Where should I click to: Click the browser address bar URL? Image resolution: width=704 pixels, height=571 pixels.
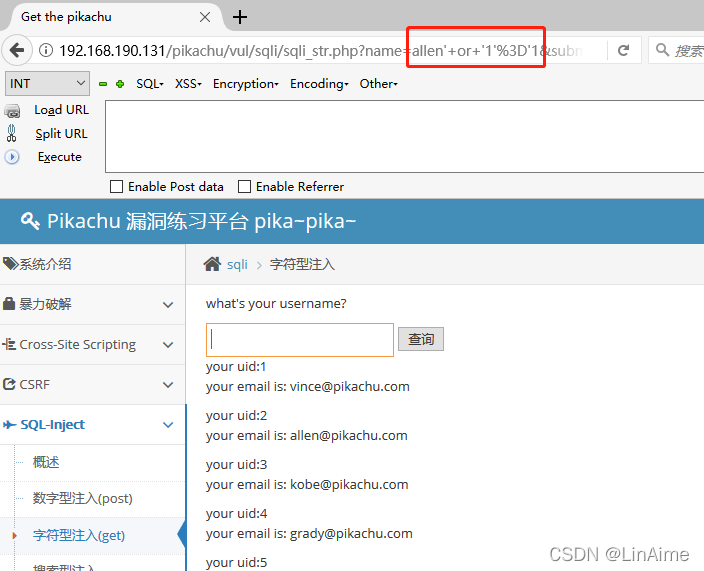click(x=321, y=50)
